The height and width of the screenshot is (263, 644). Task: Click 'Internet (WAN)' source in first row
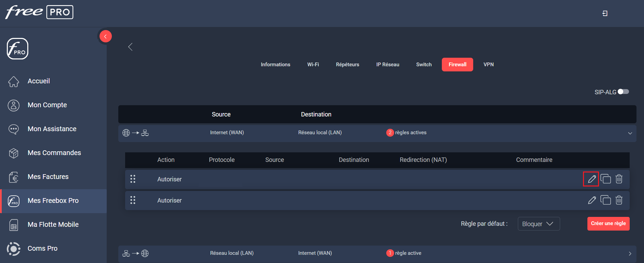click(x=227, y=133)
